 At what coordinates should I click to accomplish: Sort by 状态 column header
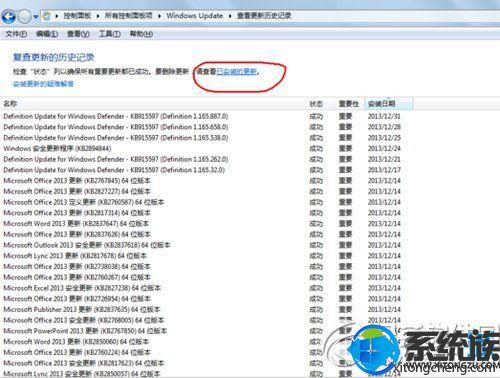[316, 104]
